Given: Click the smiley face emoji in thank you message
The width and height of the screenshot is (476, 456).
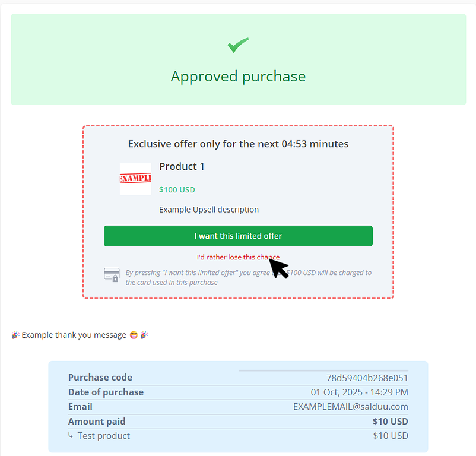Looking at the screenshot, I should [x=133, y=335].
